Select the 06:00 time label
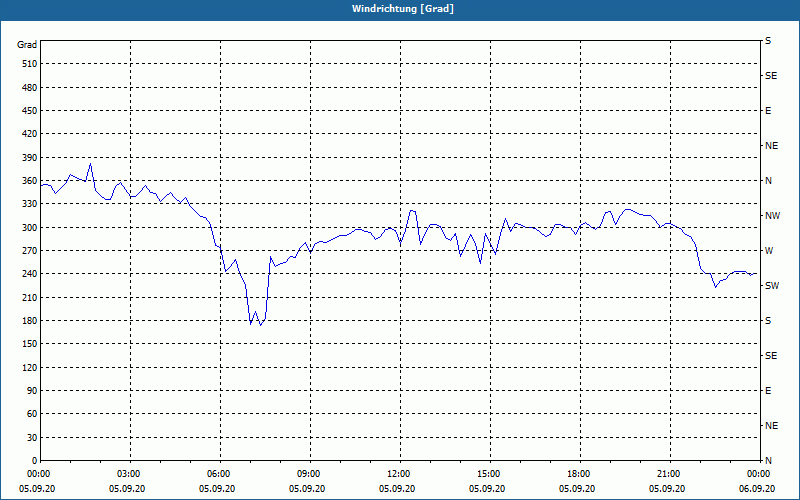This screenshot has width=800, height=500. pyautogui.click(x=218, y=474)
